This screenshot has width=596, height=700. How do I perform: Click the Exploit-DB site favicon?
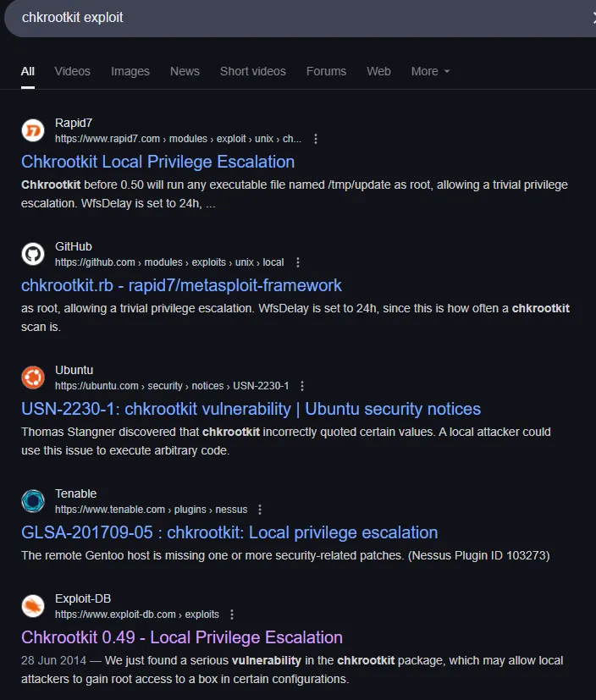(33, 606)
